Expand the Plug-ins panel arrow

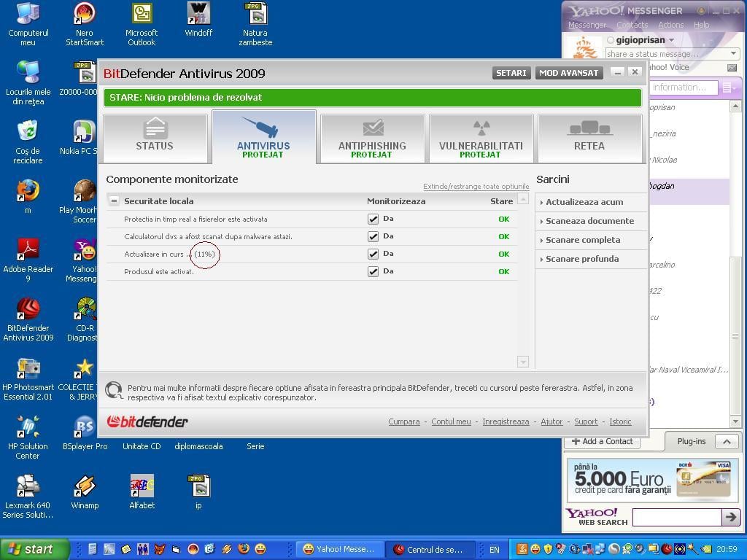click(727, 441)
